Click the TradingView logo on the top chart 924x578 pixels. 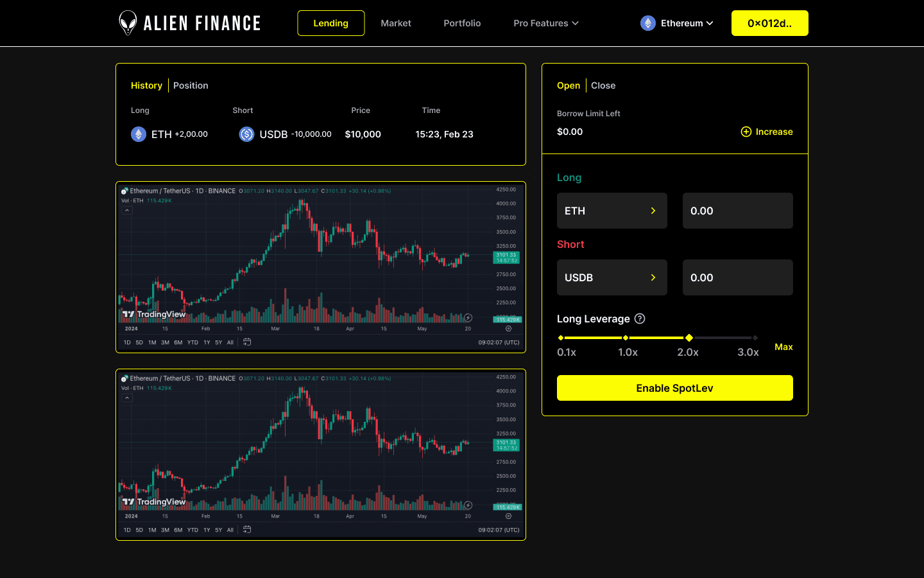154,315
